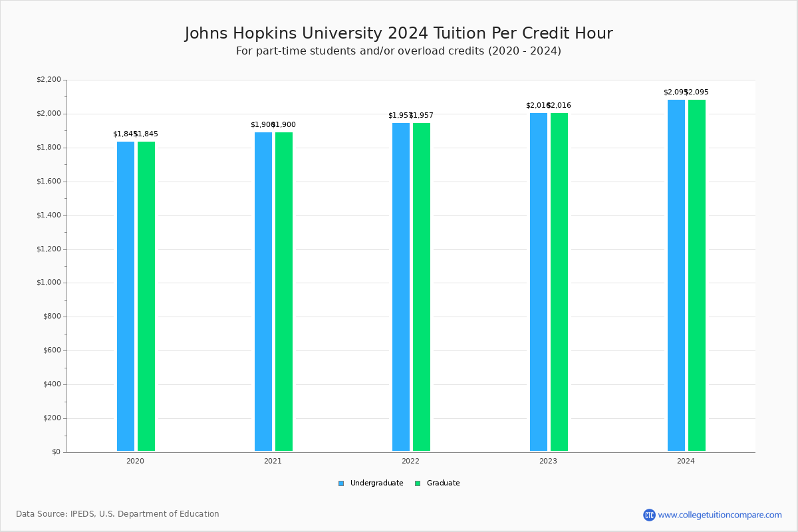Click the blue Undergraduate legend swatch
Screen dimensions: 798x532
(x=341, y=483)
